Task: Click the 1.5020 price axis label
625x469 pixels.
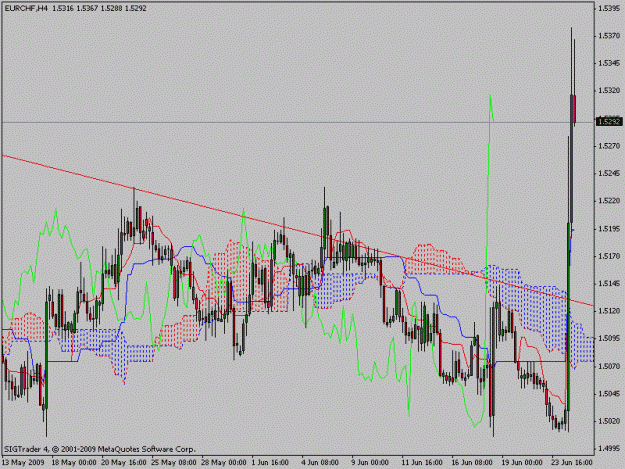Action: (x=609, y=421)
